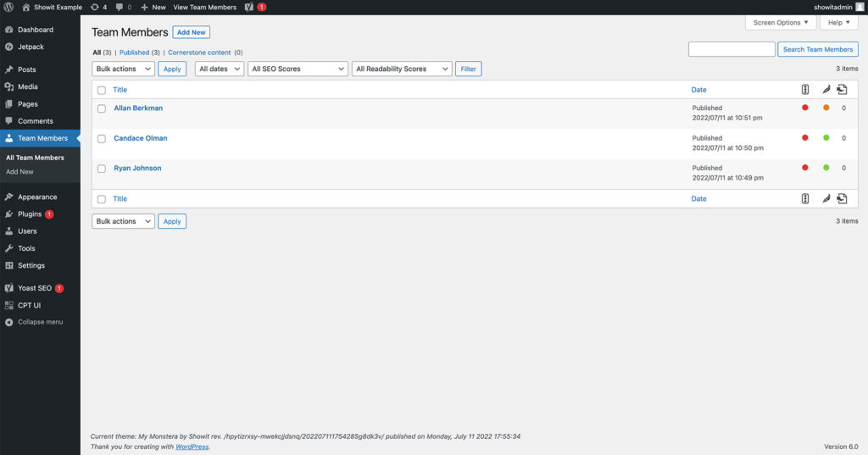Click the incoming links column header icon
The image size is (868, 455).
point(842,90)
